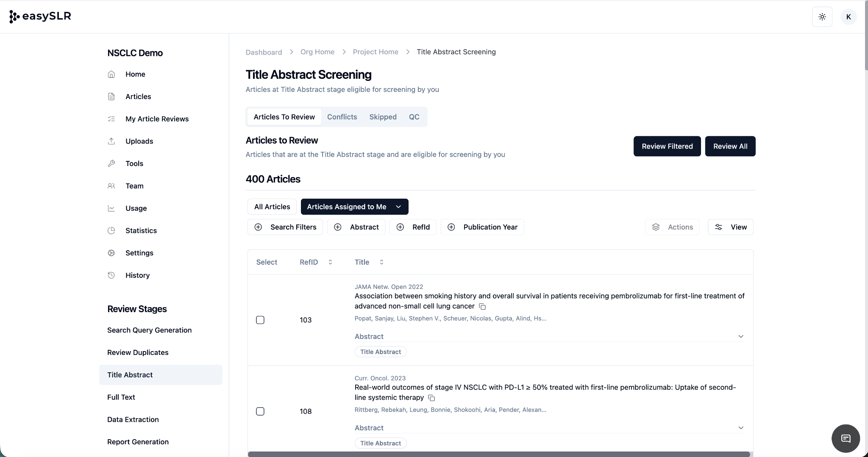Click the Uploads sidebar icon
The height and width of the screenshot is (457, 868).
point(111,141)
